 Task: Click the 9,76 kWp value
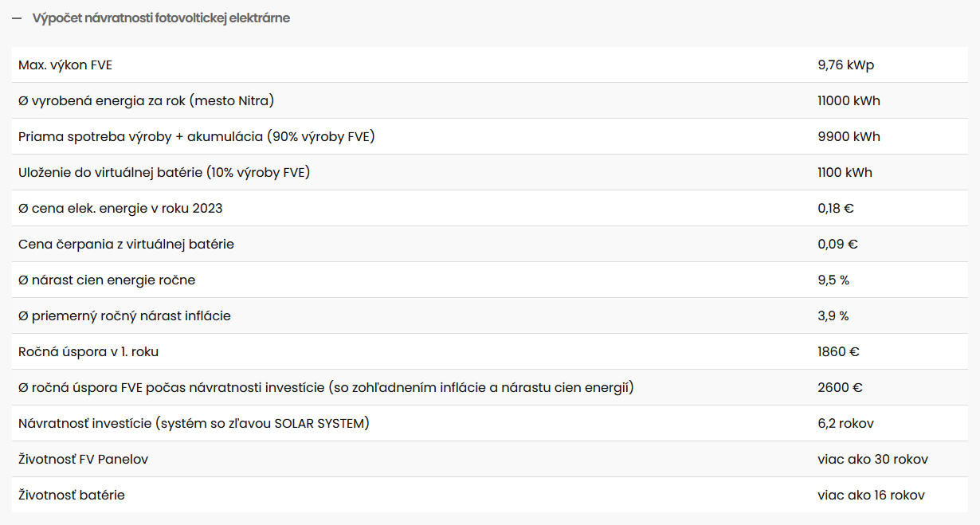pyautogui.click(x=845, y=65)
